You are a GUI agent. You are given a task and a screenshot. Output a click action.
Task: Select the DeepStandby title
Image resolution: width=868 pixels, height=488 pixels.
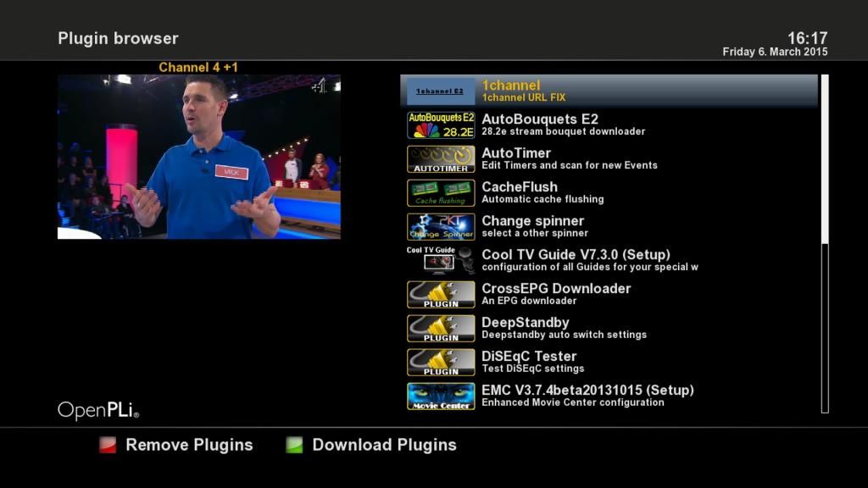[526, 323]
